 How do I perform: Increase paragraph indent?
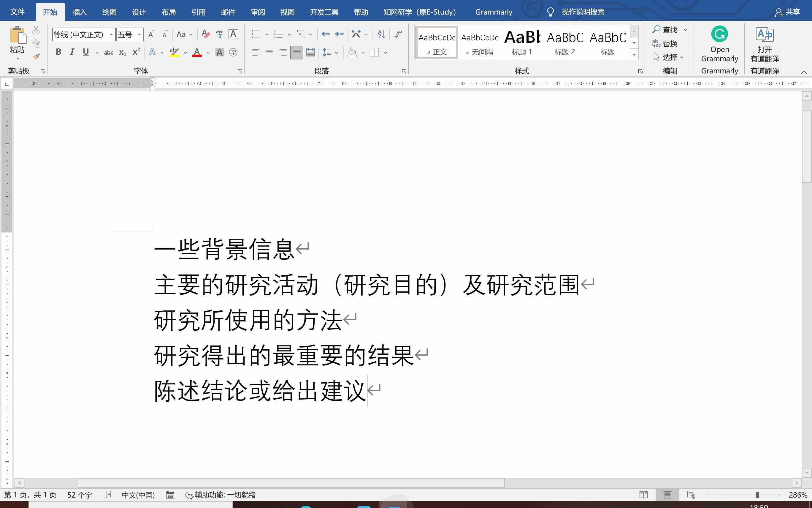coord(340,34)
